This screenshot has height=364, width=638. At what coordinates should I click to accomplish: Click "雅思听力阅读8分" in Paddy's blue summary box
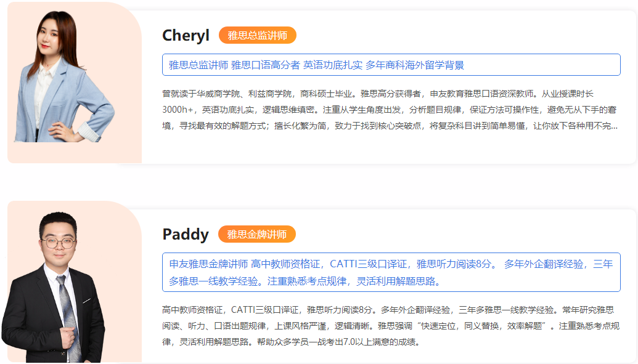click(x=454, y=264)
